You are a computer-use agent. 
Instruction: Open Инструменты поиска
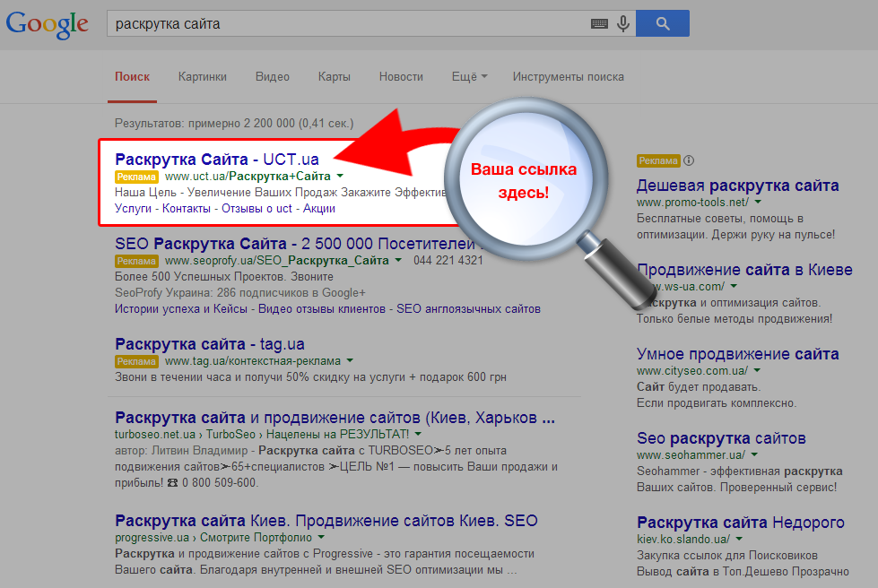pyautogui.click(x=569, y=77)
